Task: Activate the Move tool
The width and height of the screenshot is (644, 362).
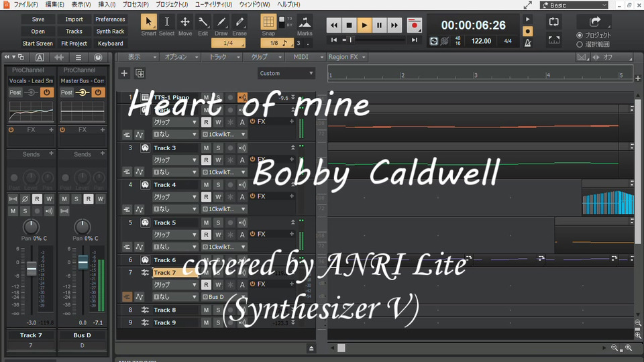Action: click(x=185, y=21)
